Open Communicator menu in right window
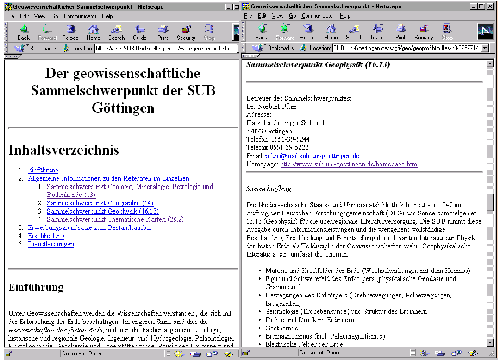 tap(317, 16)
